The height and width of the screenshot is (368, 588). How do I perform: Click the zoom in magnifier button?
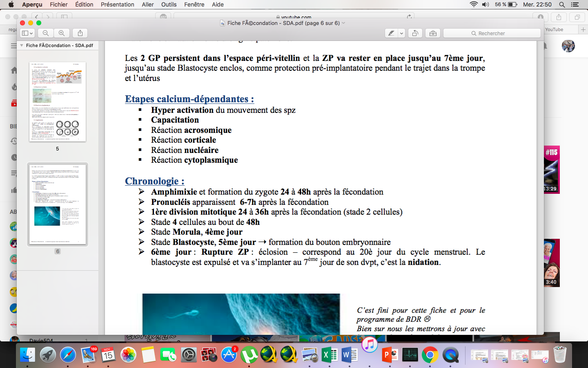coord(62,33)
